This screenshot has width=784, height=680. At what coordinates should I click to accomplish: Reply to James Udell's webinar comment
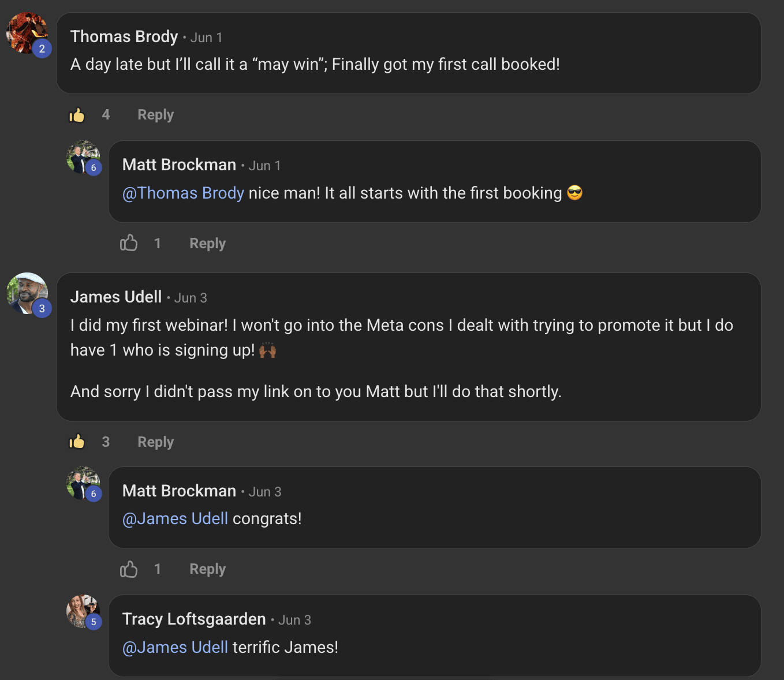(x=155, y=442)
